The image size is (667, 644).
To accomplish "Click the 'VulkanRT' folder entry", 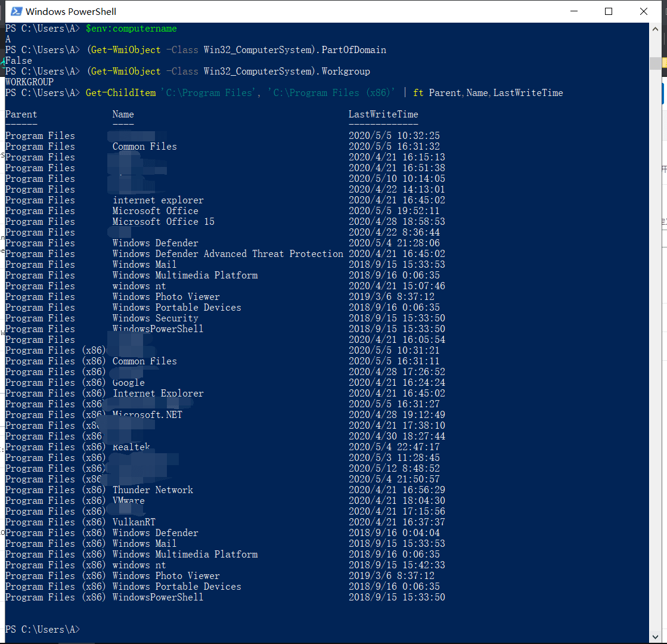I will [134, 522].
